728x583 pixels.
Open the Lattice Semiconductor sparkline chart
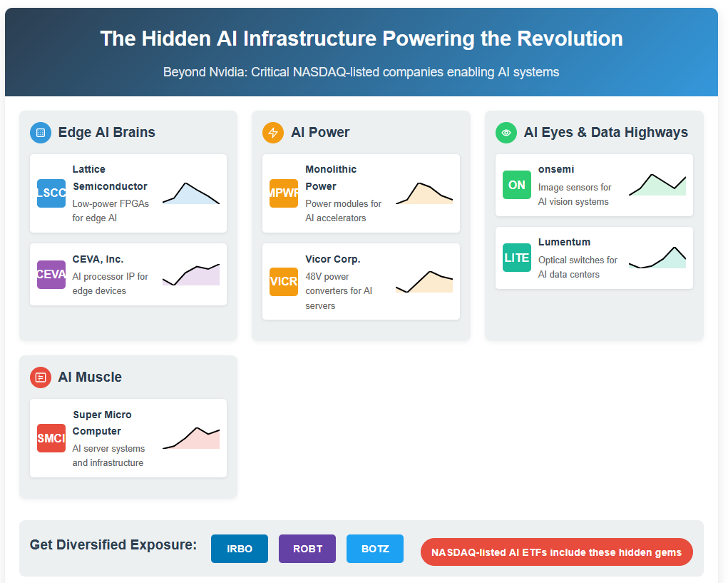click(x=191, y=193)
